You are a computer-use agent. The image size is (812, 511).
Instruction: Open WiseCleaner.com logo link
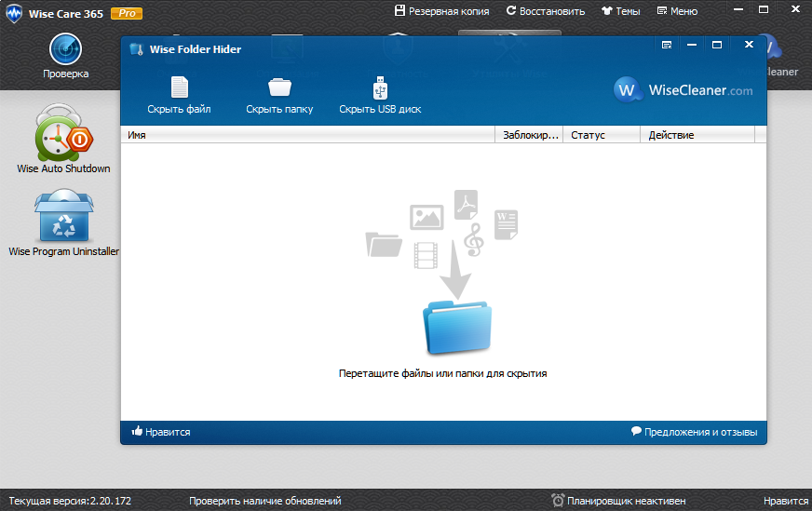pos(683,90)
